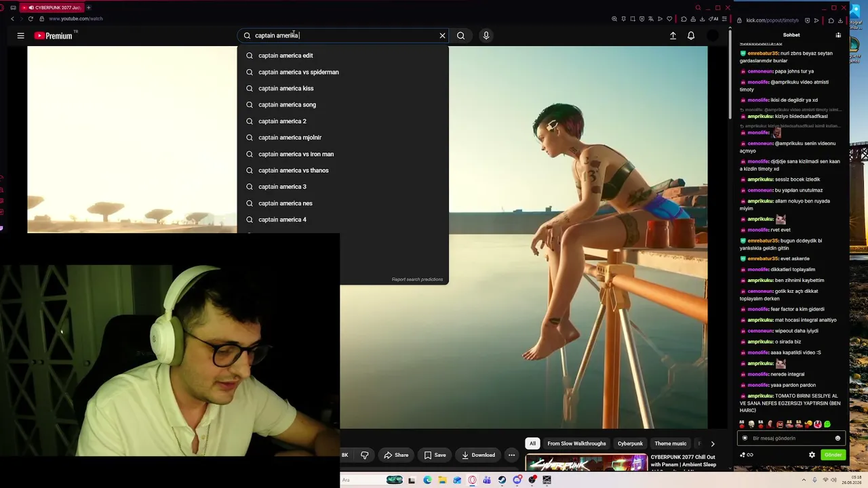
Task: Dislike the video with thumbs-down
Action: 364,455
